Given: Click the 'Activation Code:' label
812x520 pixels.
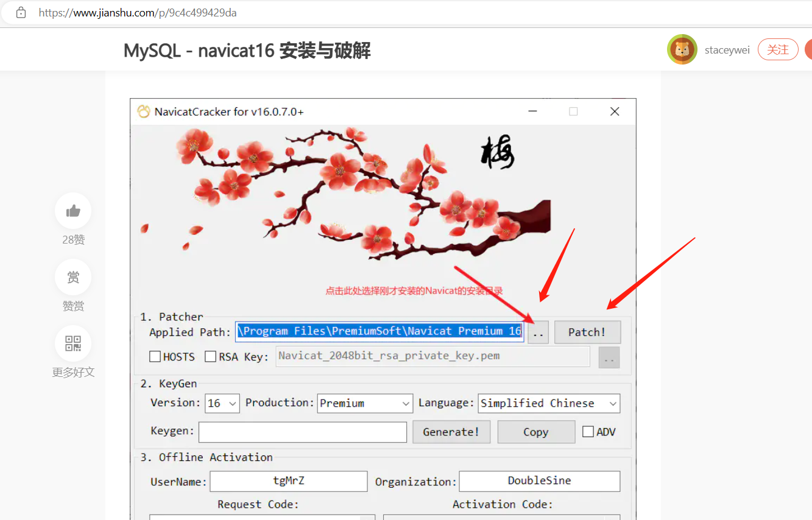Looking at the screenshot, I should click(x=503, y=505).
